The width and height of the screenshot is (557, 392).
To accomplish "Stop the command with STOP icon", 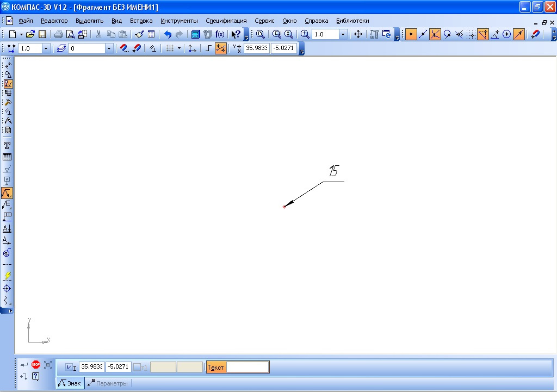I will coord(36,364).
